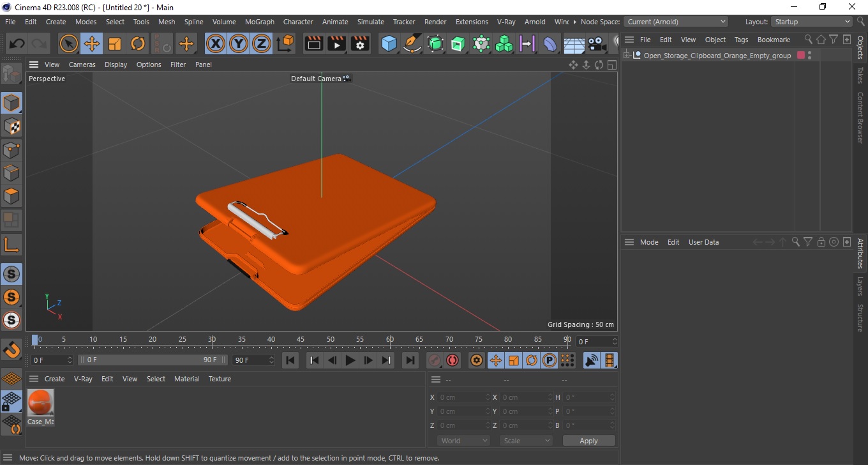Open the viewport Display menu
The height and width of the screenshot is (465, 868).
pyautogui.click(x=116, y=65)
